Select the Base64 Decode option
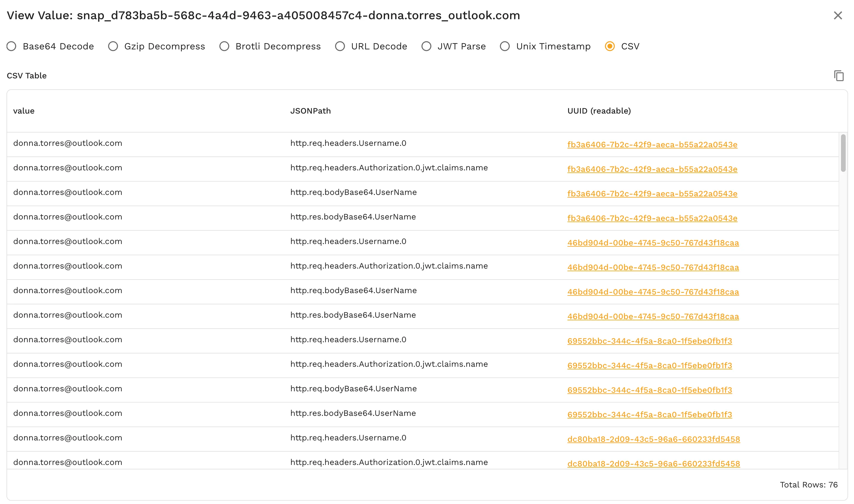This screenshot has width=854, height=504. [x=12, y=46]
